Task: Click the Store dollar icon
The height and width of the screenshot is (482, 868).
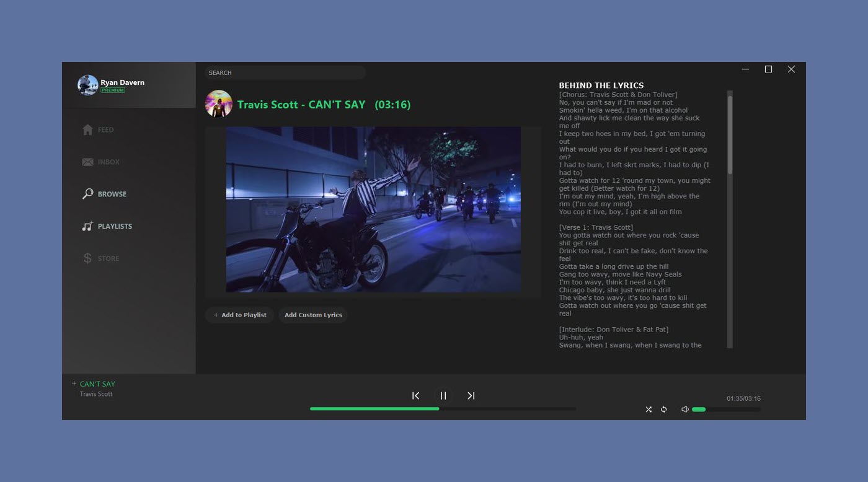Action: 87,258
